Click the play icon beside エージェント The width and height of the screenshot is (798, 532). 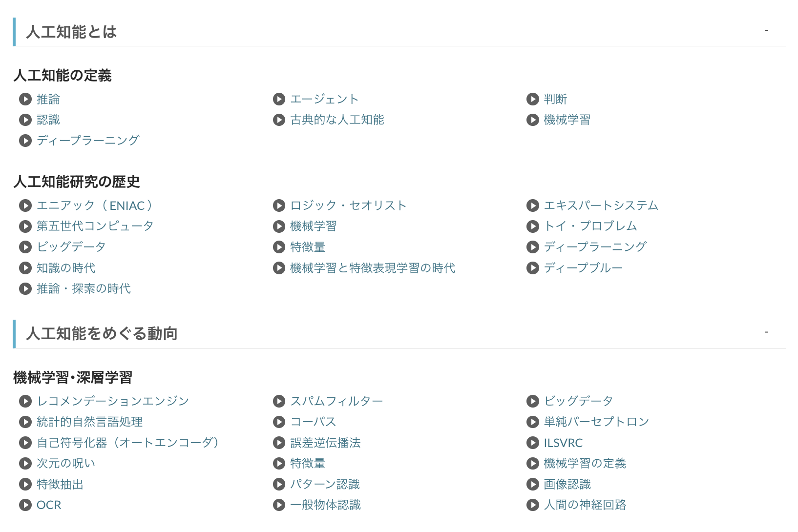279,99
